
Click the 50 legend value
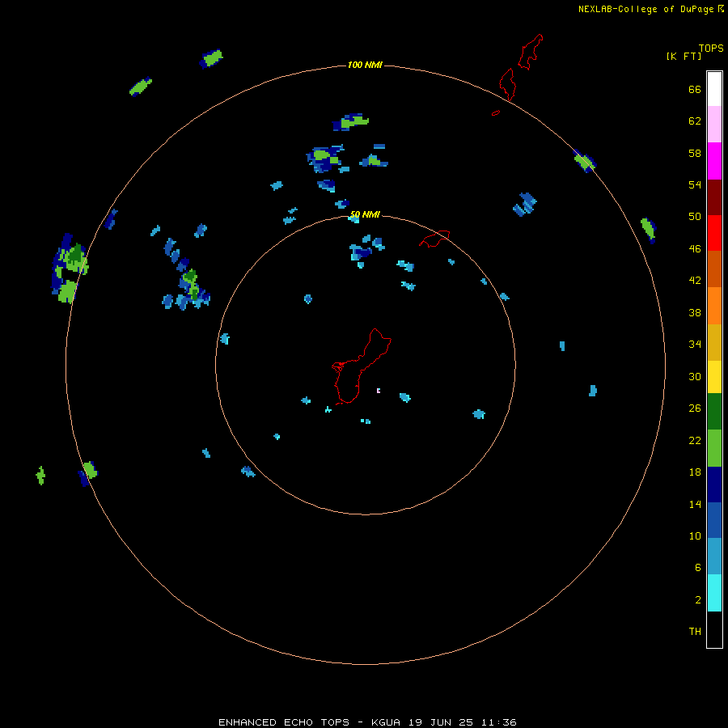point(695,216)
